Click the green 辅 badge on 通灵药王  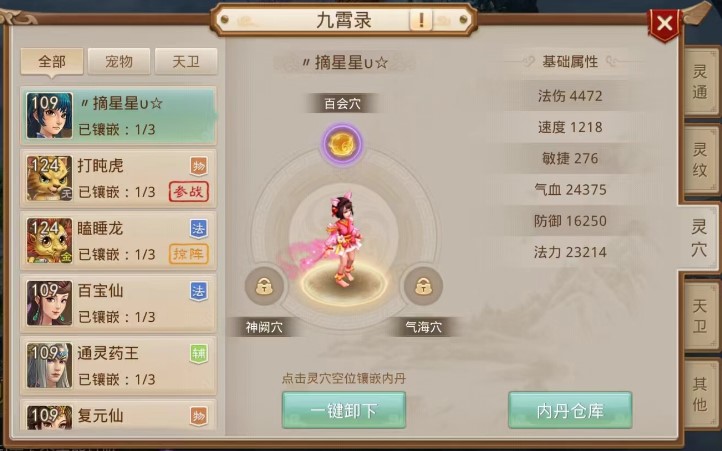coord(198,354)
